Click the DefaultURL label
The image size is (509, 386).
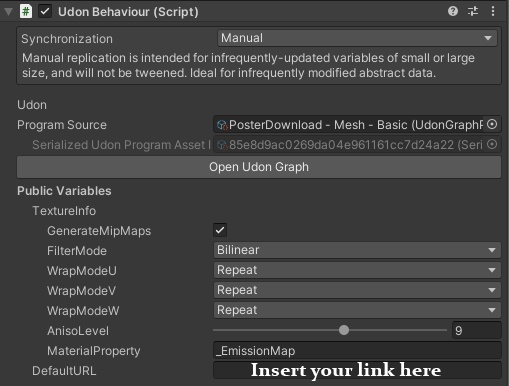[64, 371]
